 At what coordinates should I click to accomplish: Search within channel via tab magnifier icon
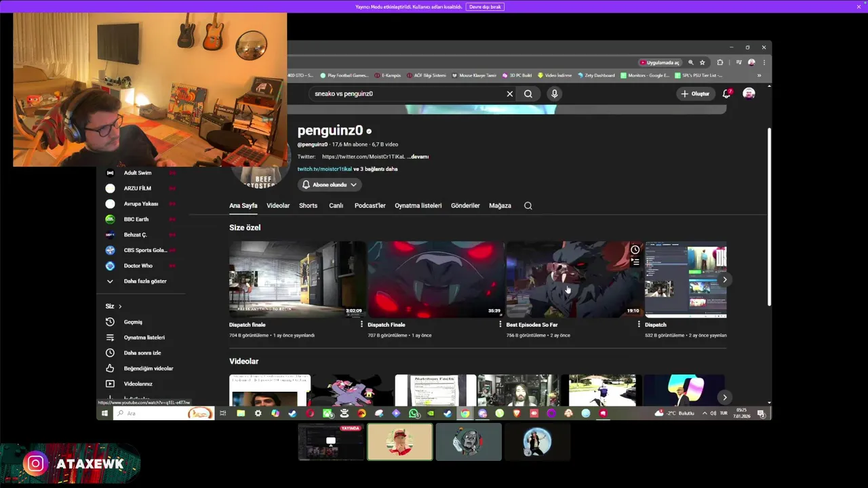(528, 205)
